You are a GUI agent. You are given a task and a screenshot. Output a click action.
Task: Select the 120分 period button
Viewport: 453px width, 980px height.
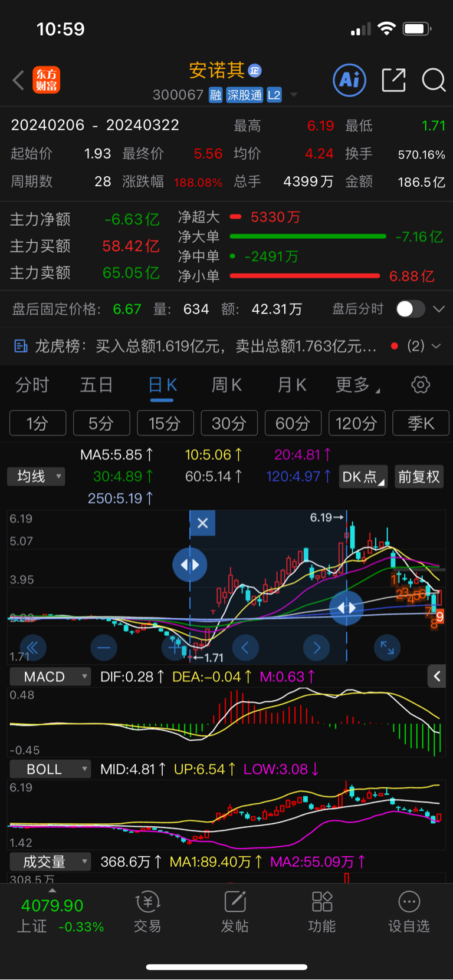coord(357,423)
